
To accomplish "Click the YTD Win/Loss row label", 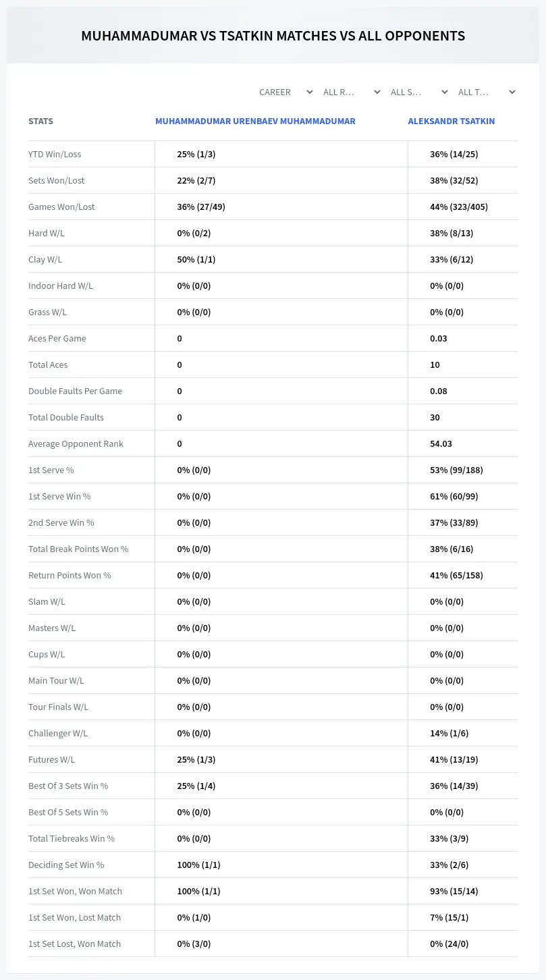I will 55,154.
